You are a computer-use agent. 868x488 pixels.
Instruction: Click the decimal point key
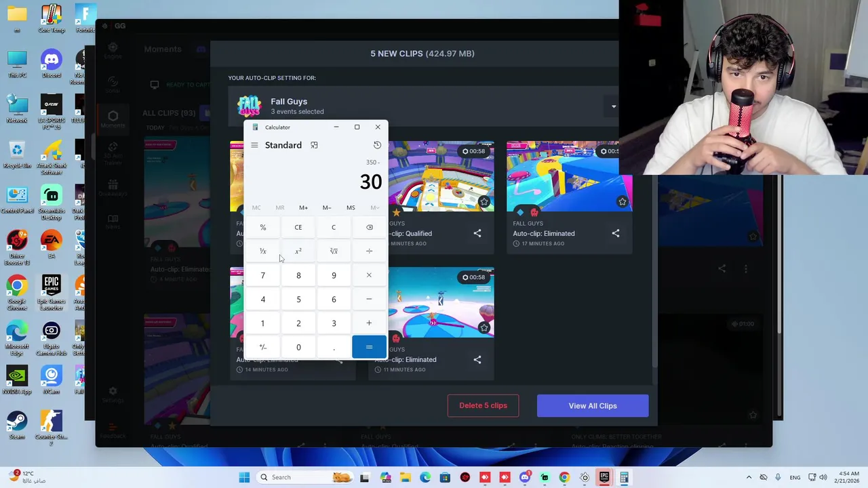(334, 347)
